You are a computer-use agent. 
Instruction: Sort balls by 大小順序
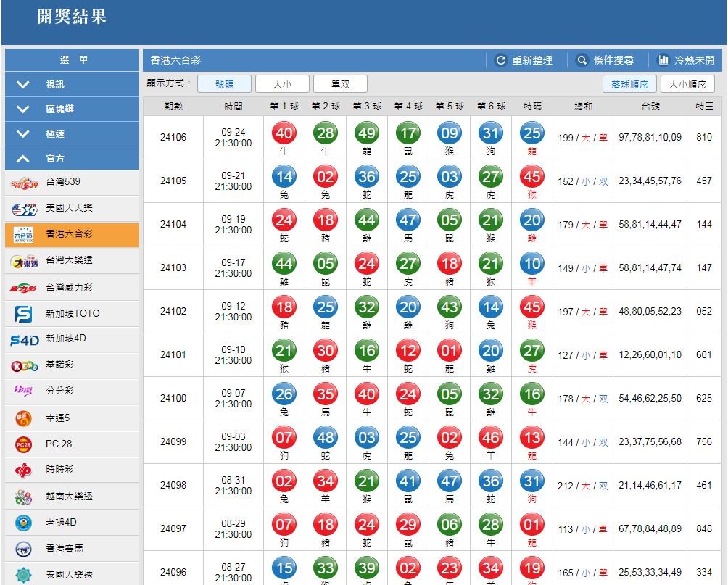click(x=687, y=84)
